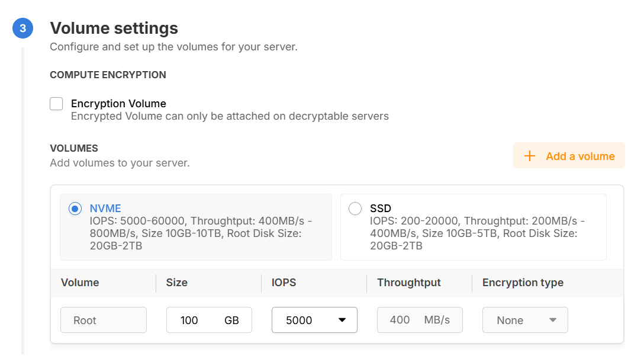Viewport: 644px width, 362px height.
Task: Click the caret arrow in the Encryption type selector
Action: tap(552, 320)
